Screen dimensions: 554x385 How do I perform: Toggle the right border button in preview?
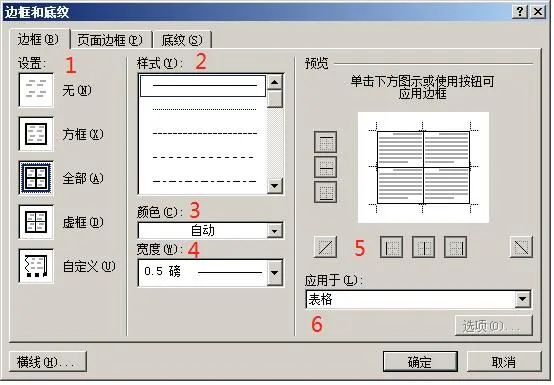tap(455, 247)
